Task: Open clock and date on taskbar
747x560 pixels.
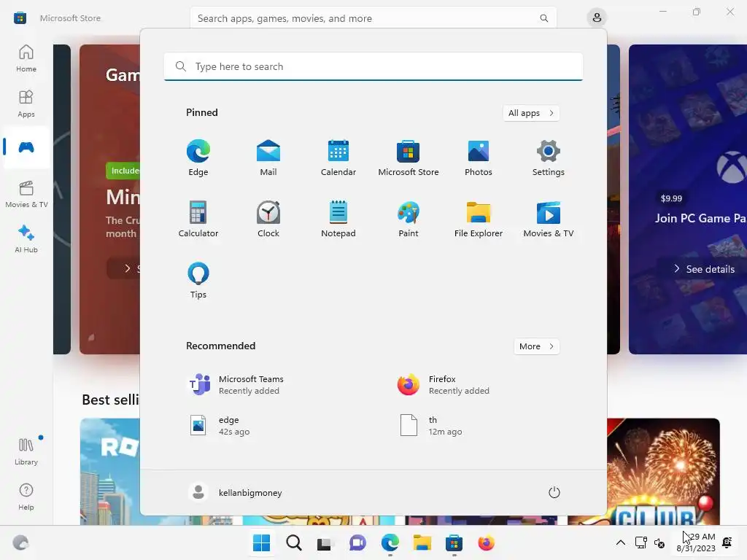Action: (x=696, y=542)
